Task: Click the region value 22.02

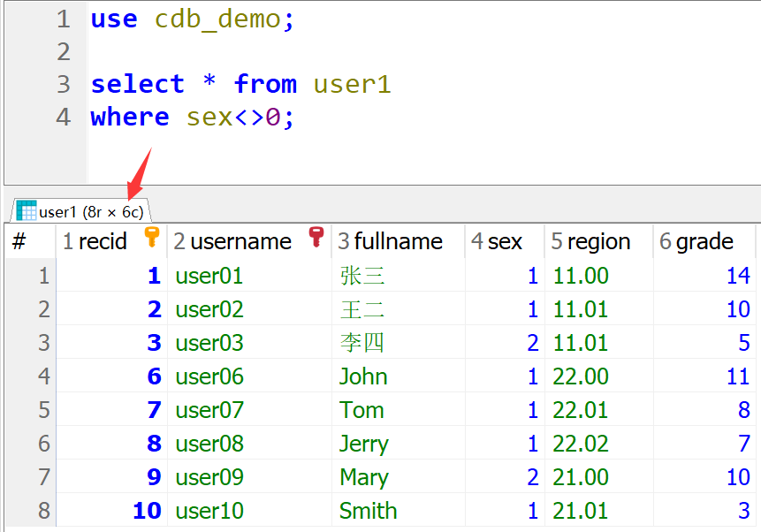Action: point(581,444)
